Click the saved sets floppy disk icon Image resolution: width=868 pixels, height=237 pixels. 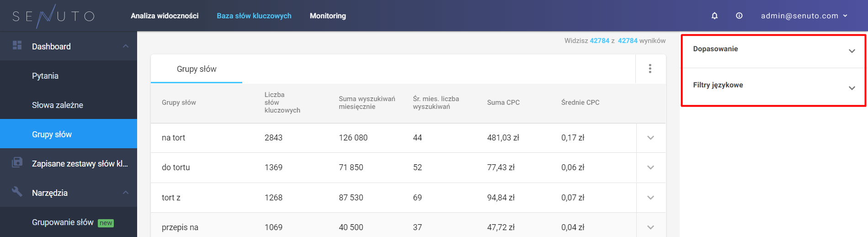[17, 162]
